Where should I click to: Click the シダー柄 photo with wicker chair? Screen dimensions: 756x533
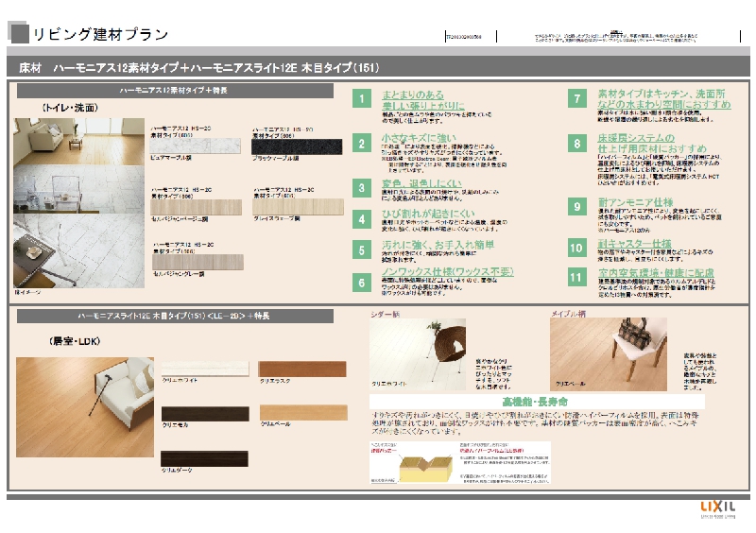click(x=418, y=354)
